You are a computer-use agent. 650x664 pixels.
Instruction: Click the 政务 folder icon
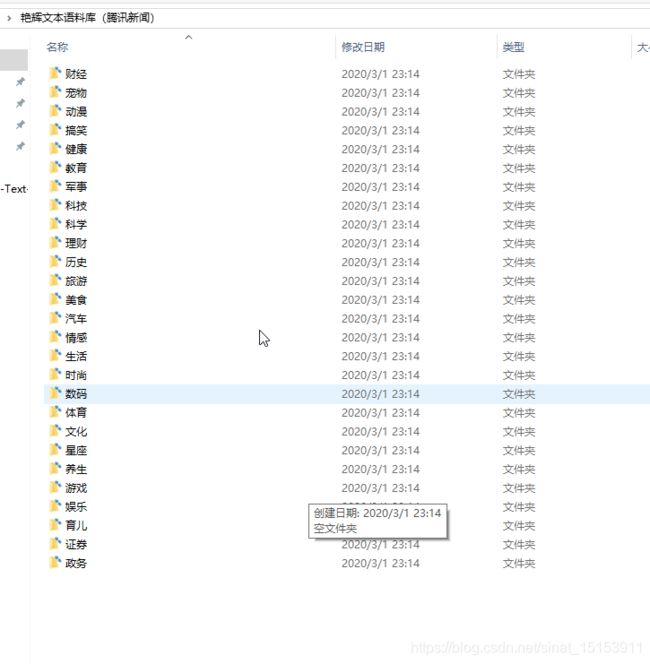tap(55, 563)
